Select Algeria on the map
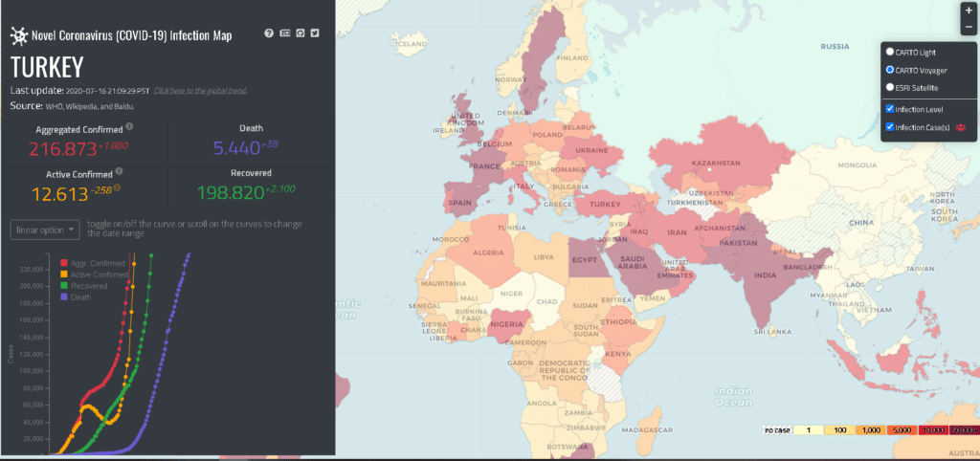Viewport: 980px width, 461px height. [489, 252]
